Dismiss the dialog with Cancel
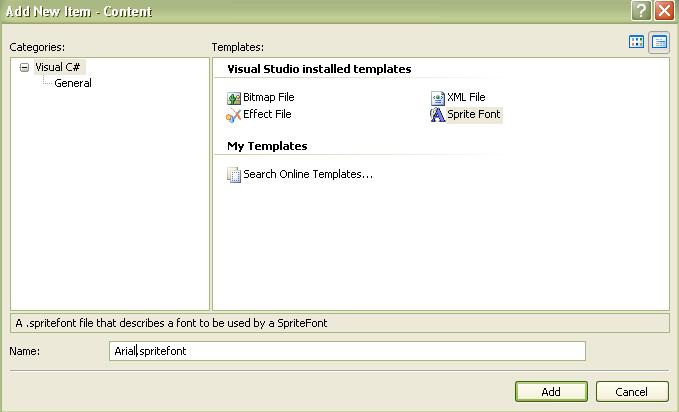The height and width of the screenshot is (412, 679). [x=632, y=392]
